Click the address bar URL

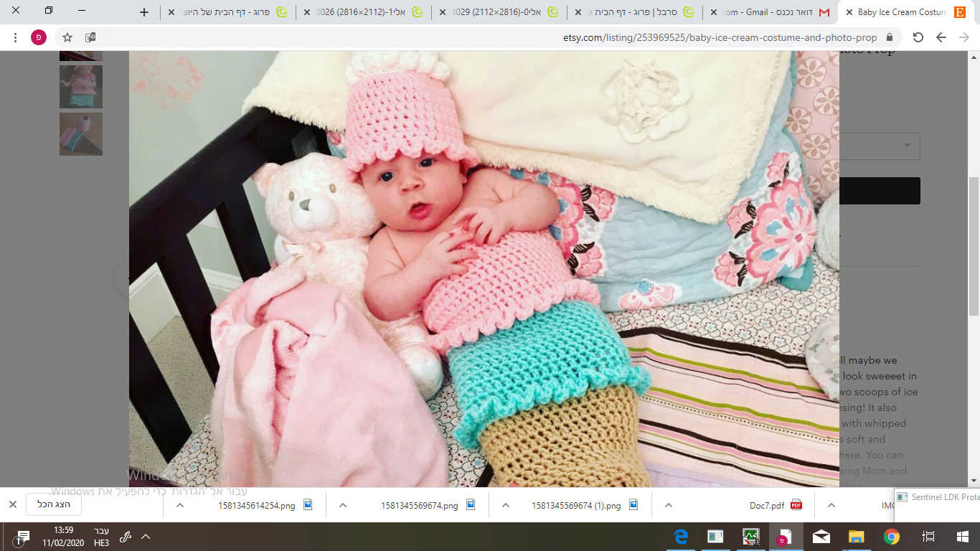(721, 37)
